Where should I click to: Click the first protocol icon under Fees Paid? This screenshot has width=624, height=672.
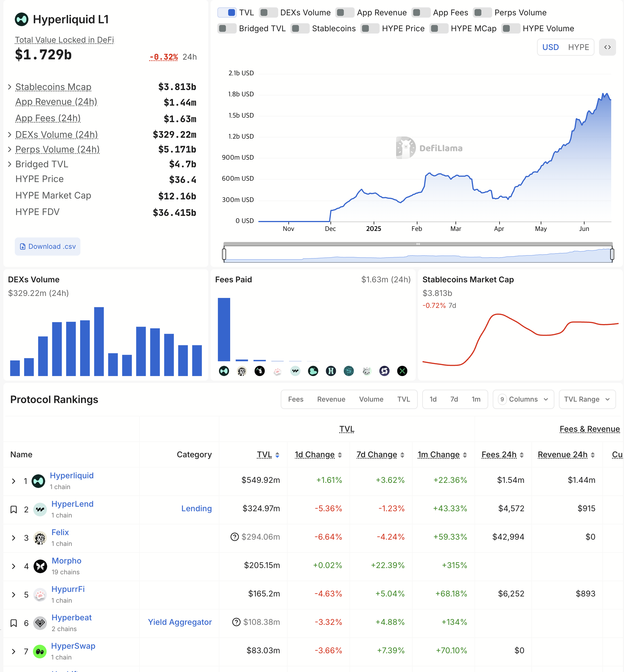pos(224,371)
